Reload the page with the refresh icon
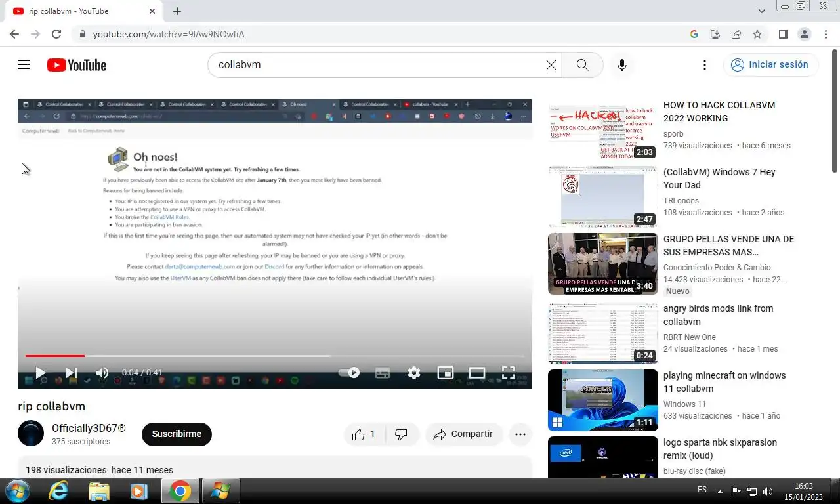The width and height of the screenshot is (840, 504). 56,34
